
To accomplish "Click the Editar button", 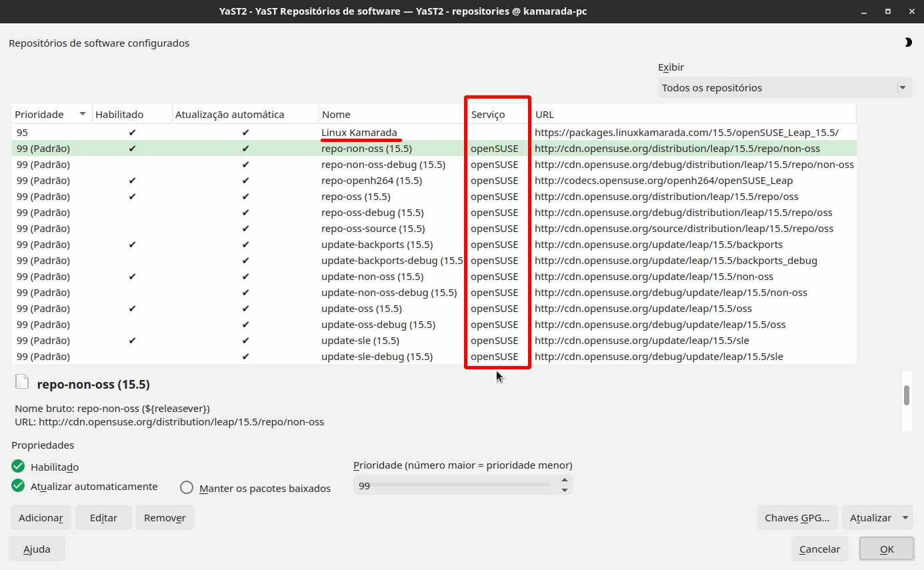I will (x=103, y=517).
